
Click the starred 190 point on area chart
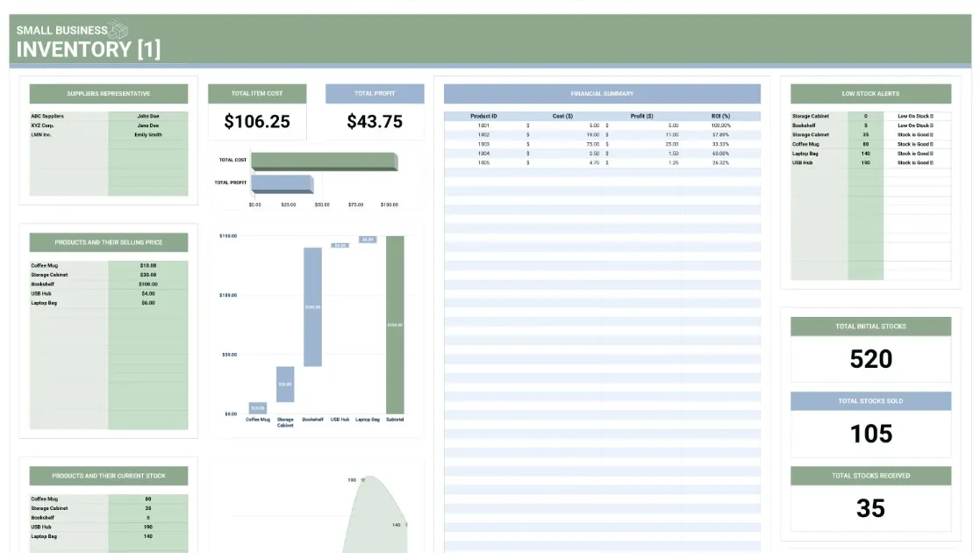point(363,480)
